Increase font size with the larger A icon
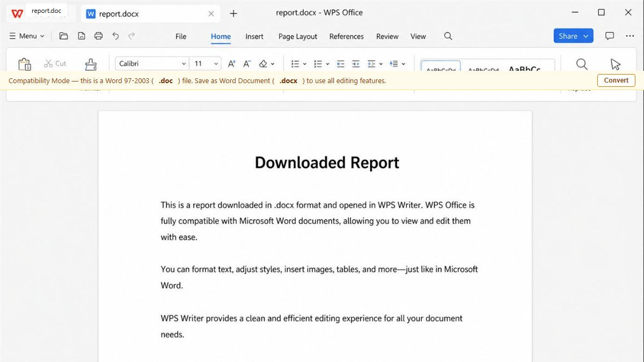Image resolution: width=644 pixels, height=362 pixels. [232, 63]
